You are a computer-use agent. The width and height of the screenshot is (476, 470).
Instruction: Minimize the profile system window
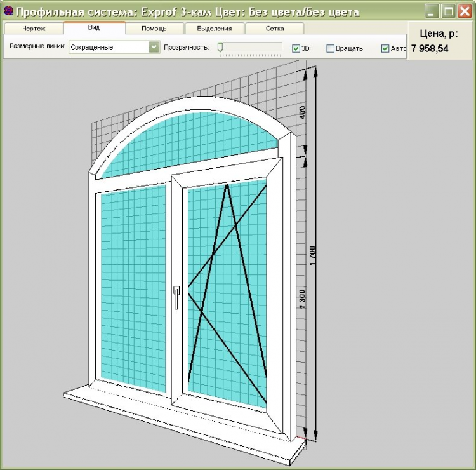coord(432,11)
